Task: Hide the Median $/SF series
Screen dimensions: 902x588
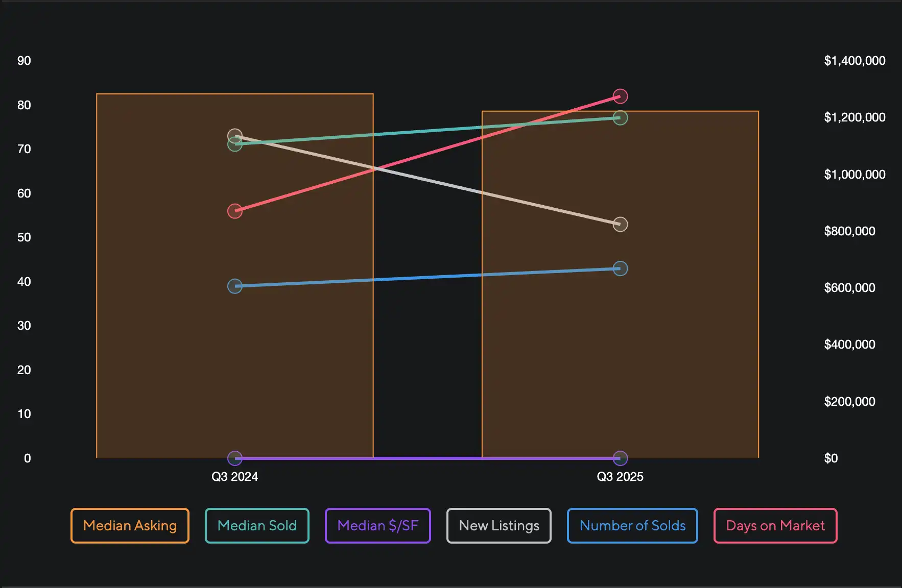Action: (377, 526)
